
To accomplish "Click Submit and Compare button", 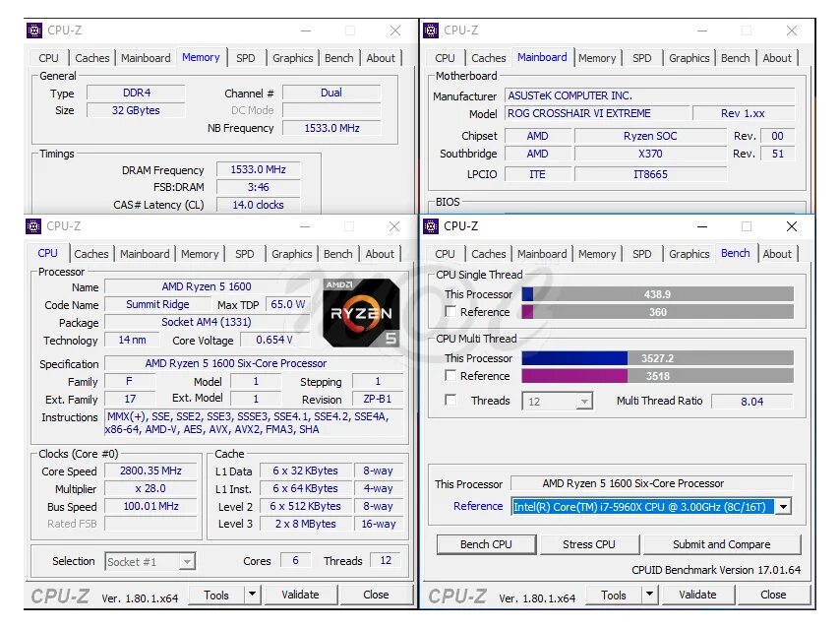I will (x=722, y=544).
